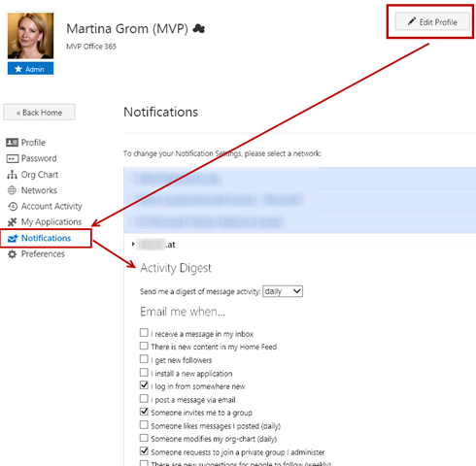Click the Edit Profile button
This screenshot has height=466, width=476.
pos(432,21)
